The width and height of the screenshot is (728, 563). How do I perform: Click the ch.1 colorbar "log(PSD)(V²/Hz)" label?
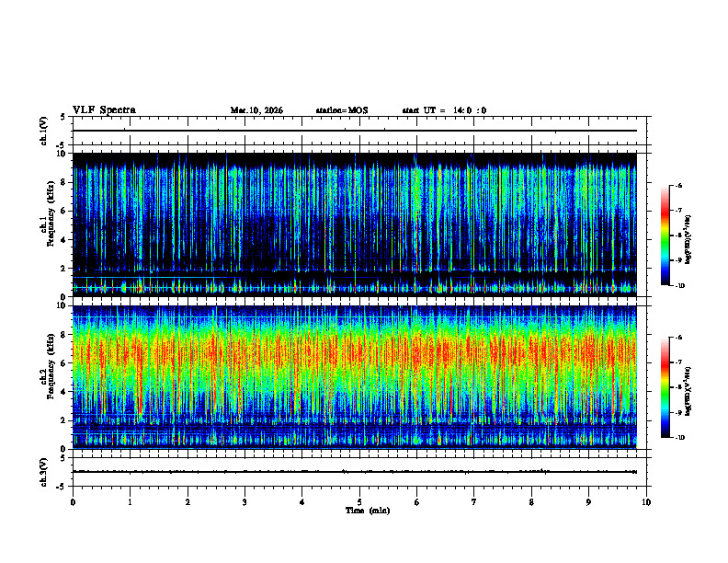tap(688, 240)
